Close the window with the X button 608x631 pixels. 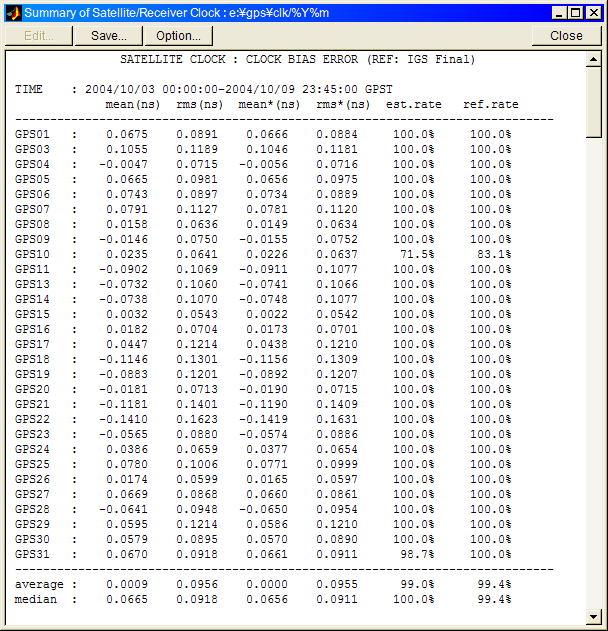click(x=593, y=12)
